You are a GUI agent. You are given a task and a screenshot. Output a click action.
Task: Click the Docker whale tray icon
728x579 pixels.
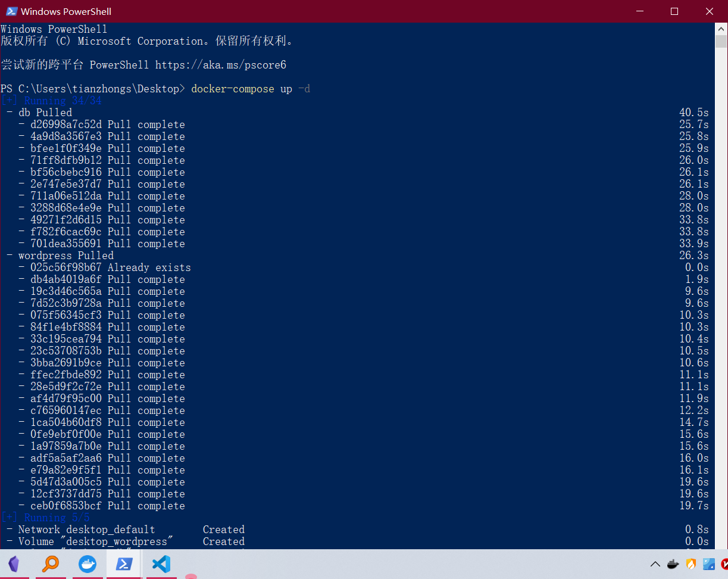(x=673, y=564)
